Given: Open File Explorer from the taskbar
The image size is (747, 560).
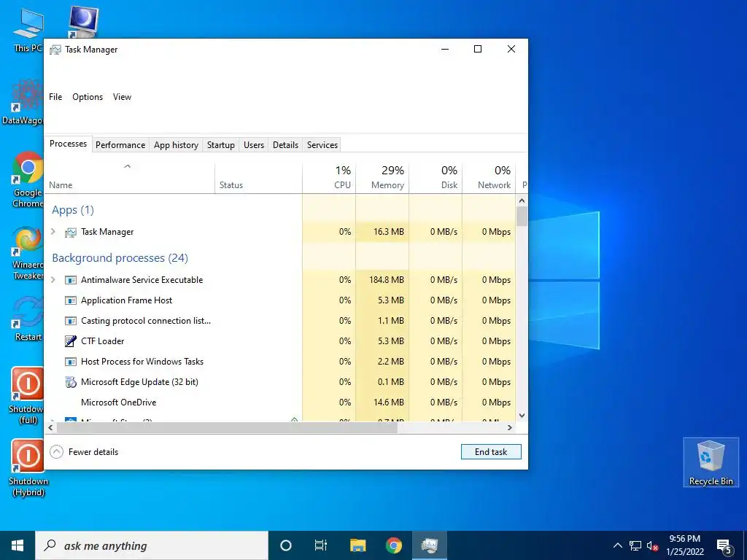Looking at the screenshot, I should [357, 545].
